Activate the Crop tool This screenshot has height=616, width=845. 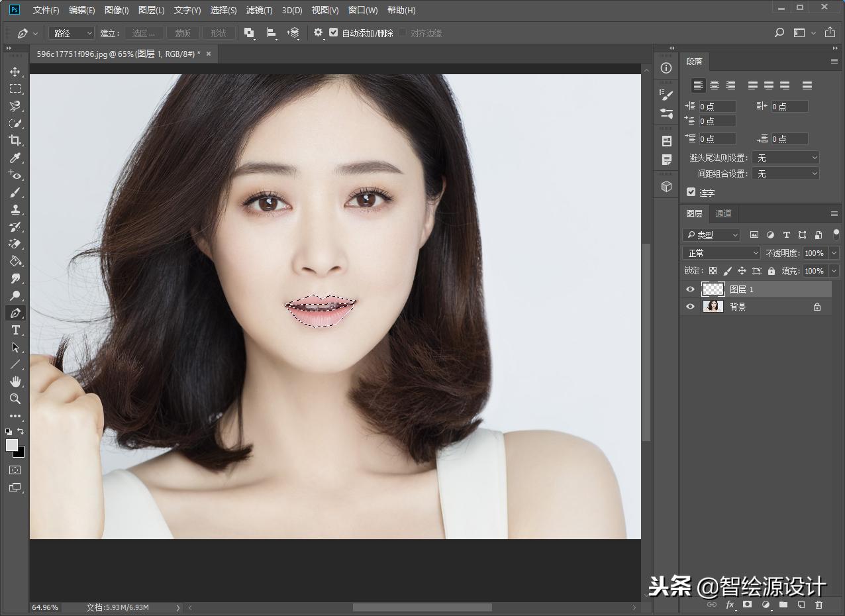coord(15,140)
